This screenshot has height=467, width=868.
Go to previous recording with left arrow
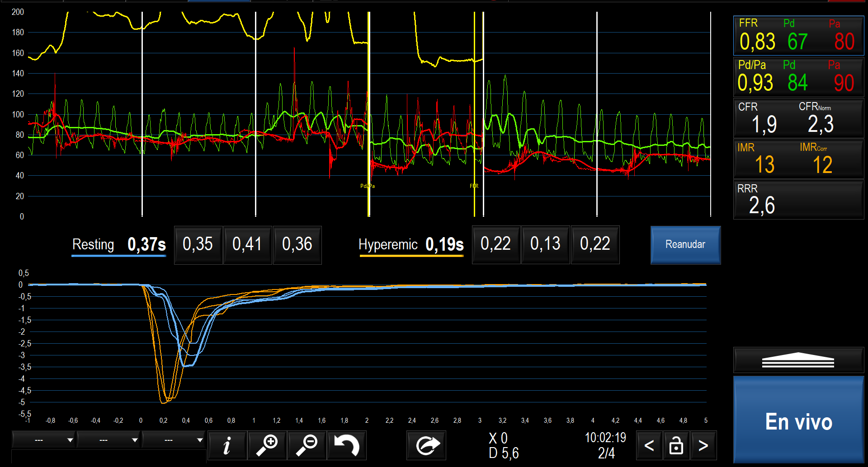(649, 446)
